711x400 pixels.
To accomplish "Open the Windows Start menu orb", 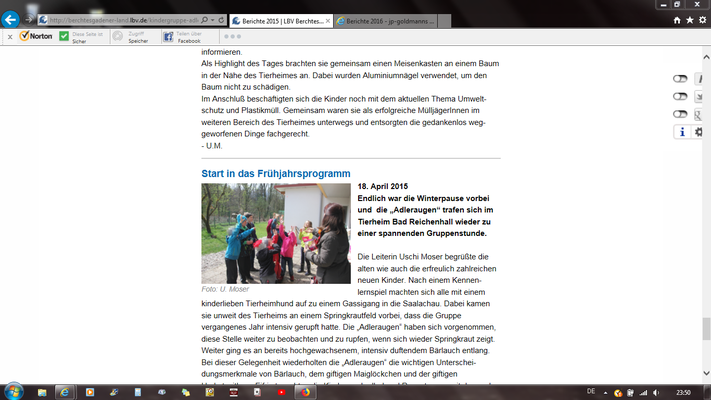I will tap(13, 392).
